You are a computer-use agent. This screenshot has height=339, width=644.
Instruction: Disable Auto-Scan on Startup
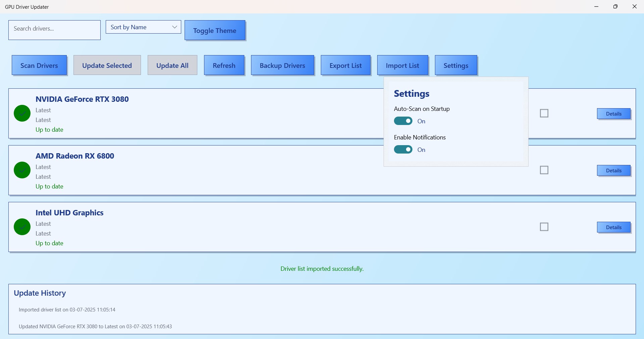click(x=403, y=121)
